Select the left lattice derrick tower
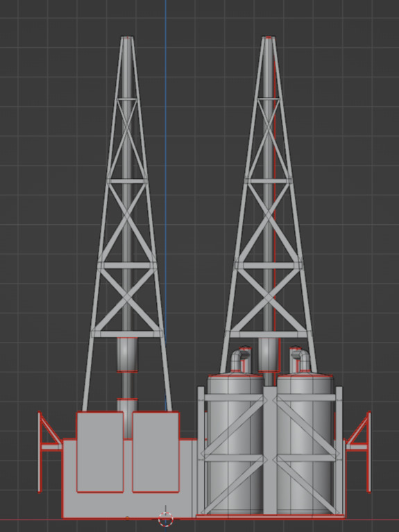Image resolution: width=399 pixels, height=532 pixels. pyautogui.click(x=127, y=224)
